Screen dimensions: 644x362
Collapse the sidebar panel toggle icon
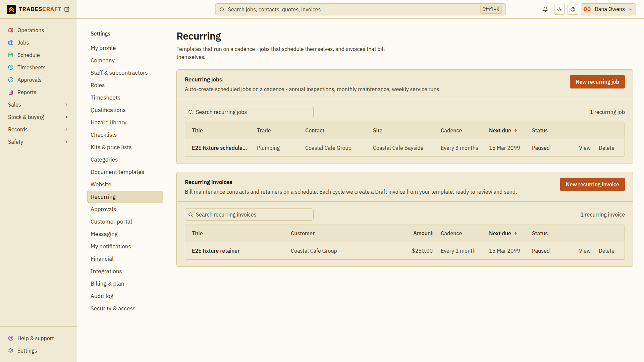pyautogui.click(x=67, y=9)
